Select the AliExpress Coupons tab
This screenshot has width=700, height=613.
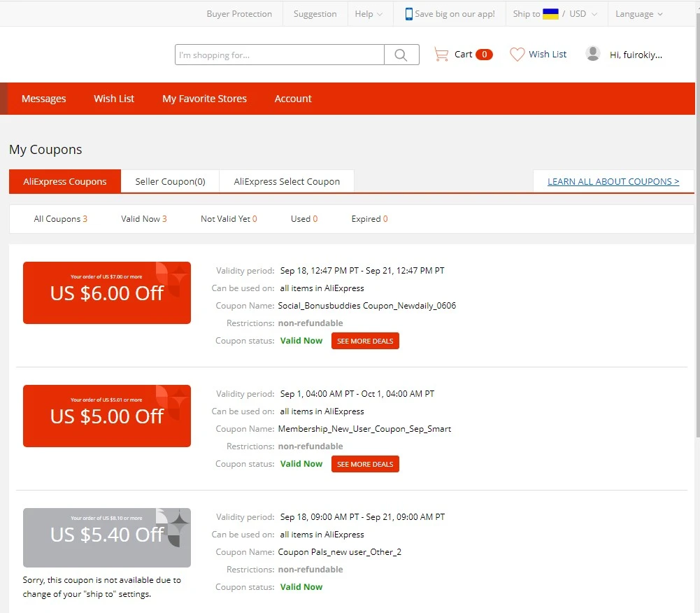coord(65,181)
